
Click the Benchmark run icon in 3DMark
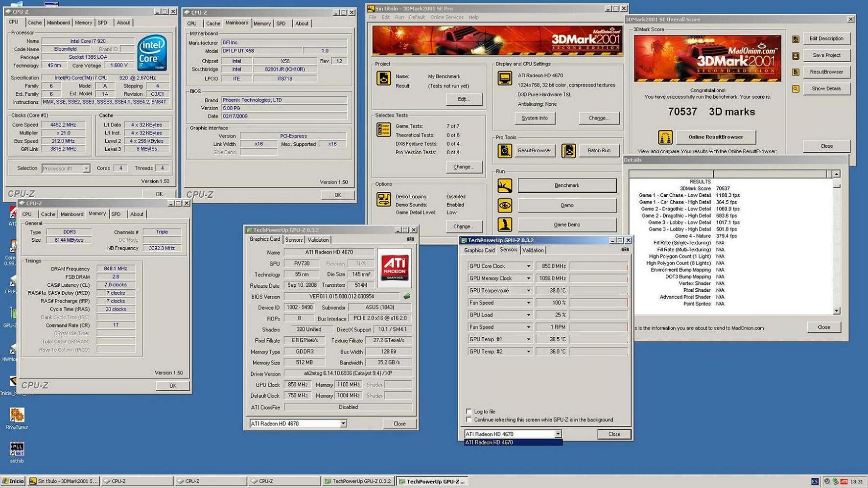pyautogui.click(x=505, y=186)
